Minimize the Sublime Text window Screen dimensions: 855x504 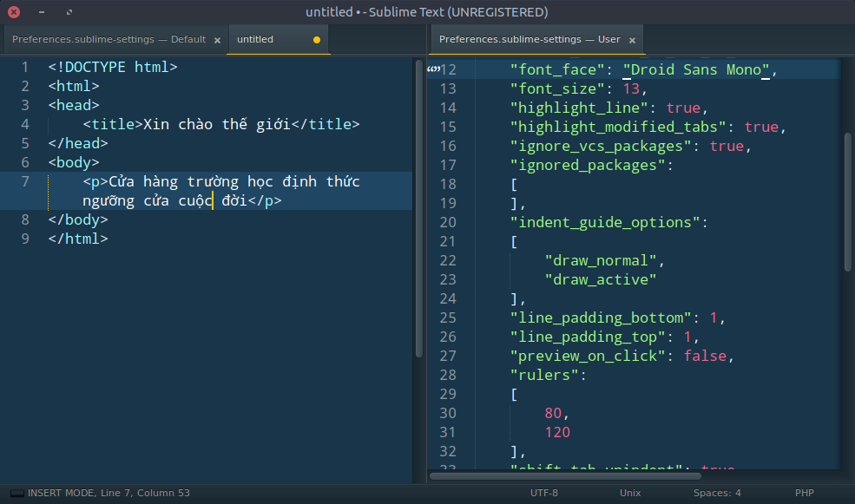42,12
